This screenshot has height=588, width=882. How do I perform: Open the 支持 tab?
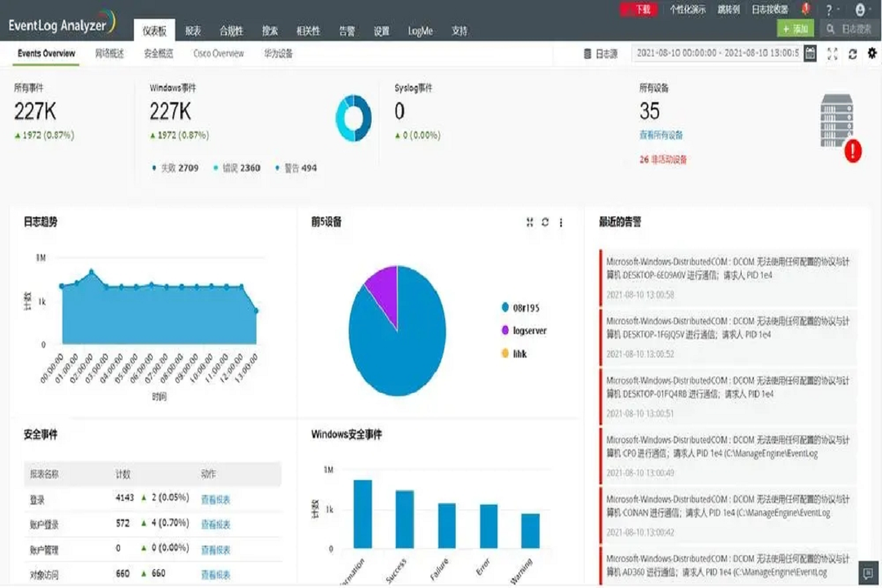pyautogui.click(x=459, y=31)
